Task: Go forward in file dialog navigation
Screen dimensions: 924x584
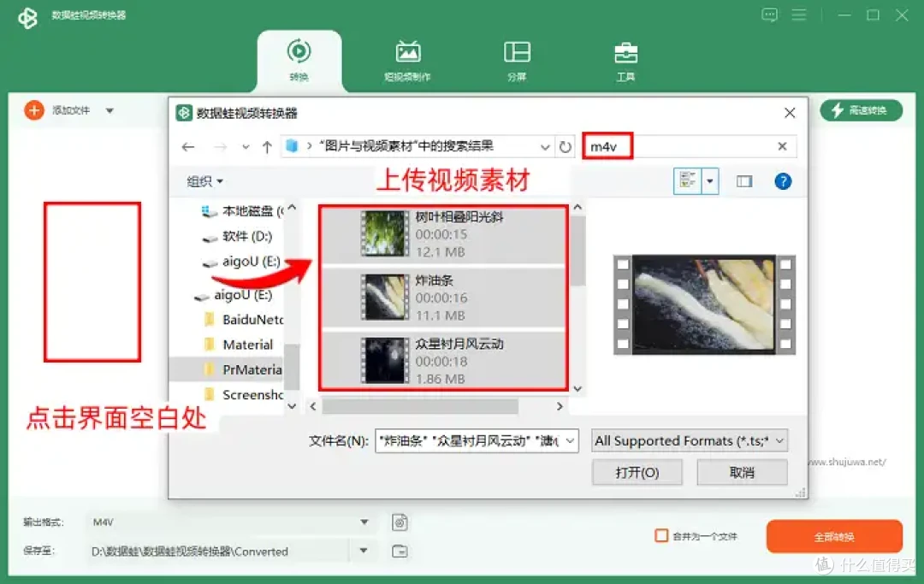Action: pos(220,146)
